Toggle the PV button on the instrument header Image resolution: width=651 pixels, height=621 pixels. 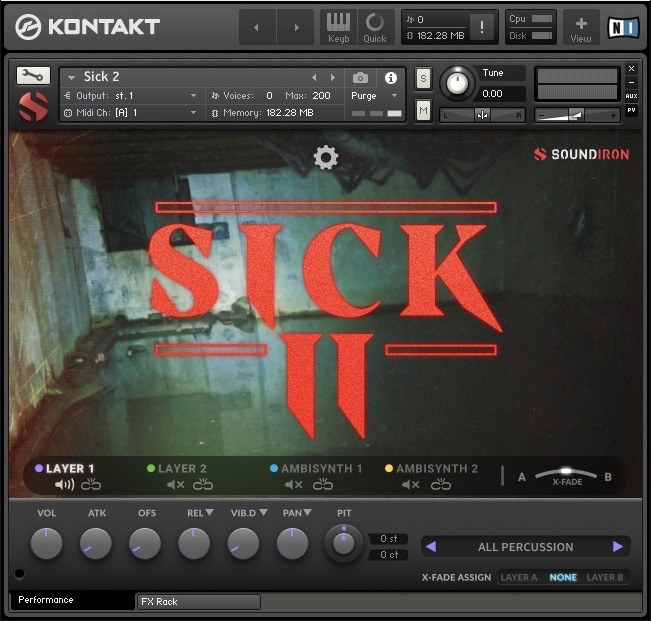coord(631,110)
